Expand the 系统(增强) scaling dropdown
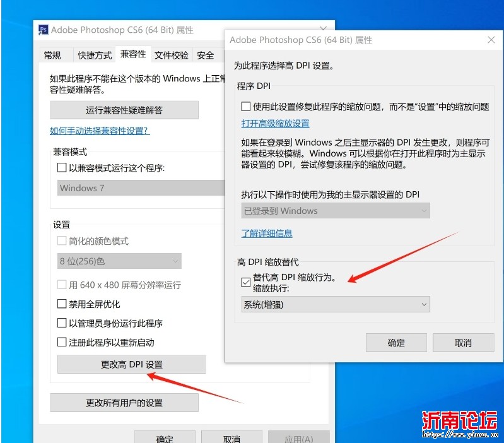This screenshot has width=504, height=443. tap(336, 304)
